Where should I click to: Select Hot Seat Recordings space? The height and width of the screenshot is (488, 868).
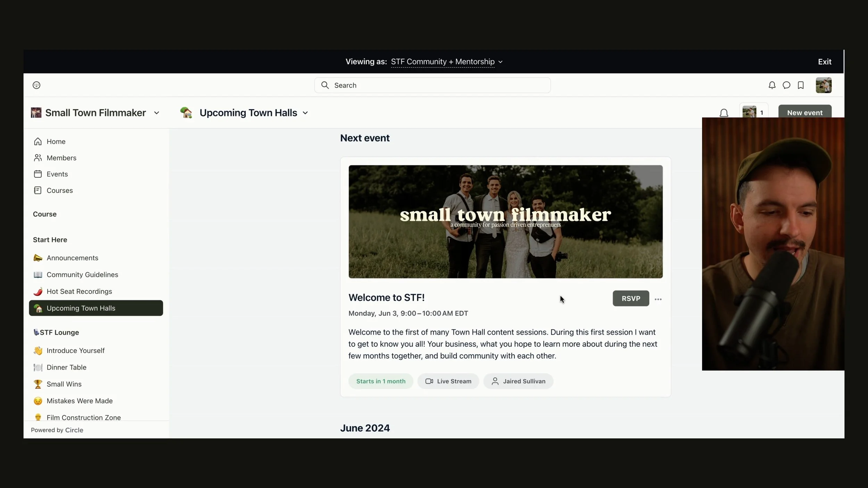tap(79, 292)
